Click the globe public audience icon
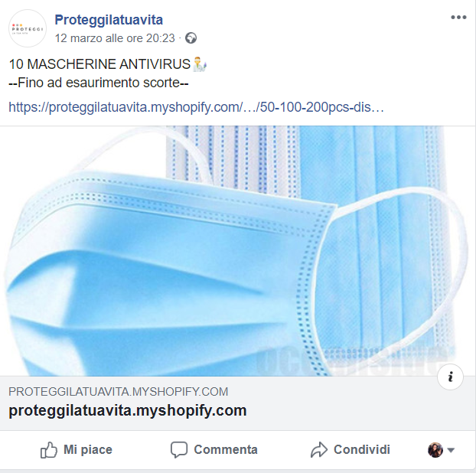The image size is (476, 473). pyautogui.click(x=191, y=38)
